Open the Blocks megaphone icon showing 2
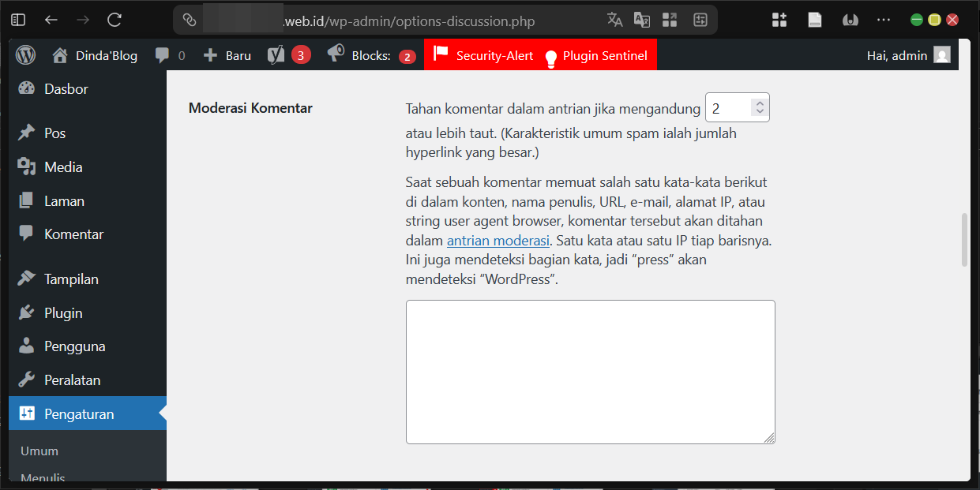The width and height of the screenshot is (980, 490). 335,54
